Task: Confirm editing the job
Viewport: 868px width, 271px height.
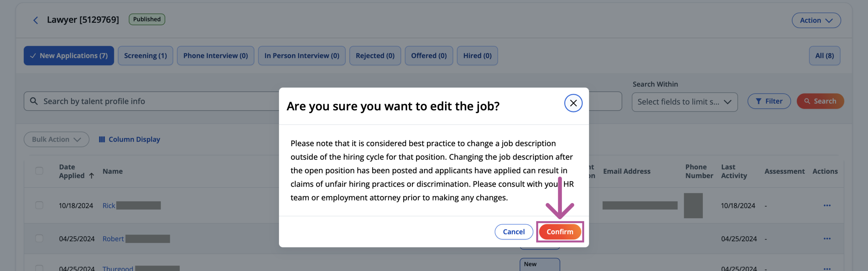Action: coord(560,232)
